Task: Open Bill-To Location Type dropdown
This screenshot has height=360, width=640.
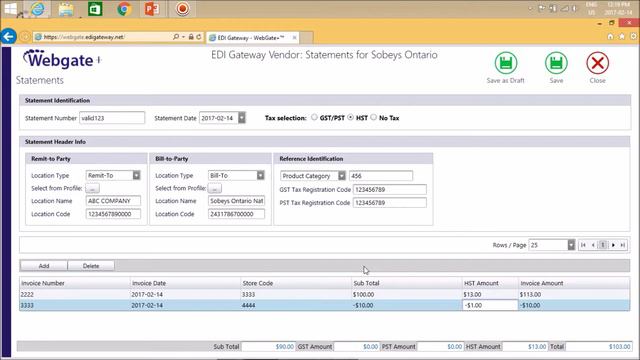Action: point(260,176)
